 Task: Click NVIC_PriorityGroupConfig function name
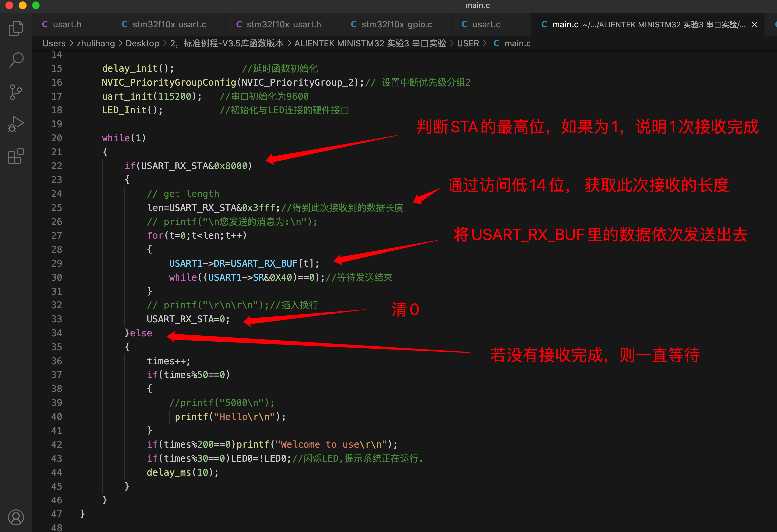click(169, 82)
